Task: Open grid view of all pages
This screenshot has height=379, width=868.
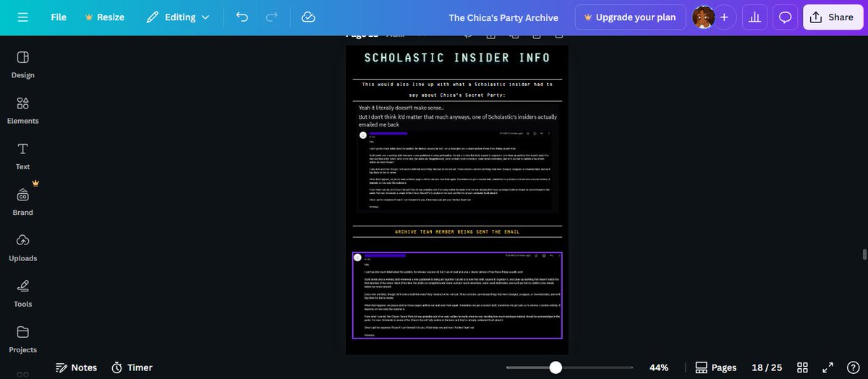Action: [x=802, y=367]
